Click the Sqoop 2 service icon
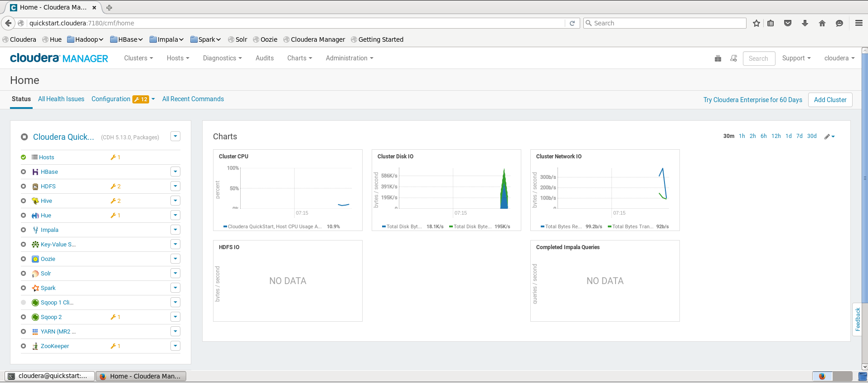 pos(35,317)
